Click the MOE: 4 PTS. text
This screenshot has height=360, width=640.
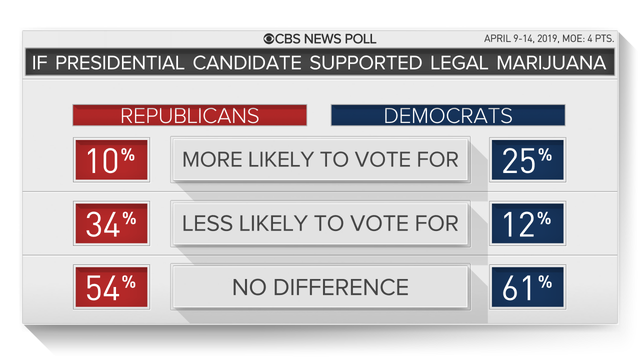click(x=588, y=38)
